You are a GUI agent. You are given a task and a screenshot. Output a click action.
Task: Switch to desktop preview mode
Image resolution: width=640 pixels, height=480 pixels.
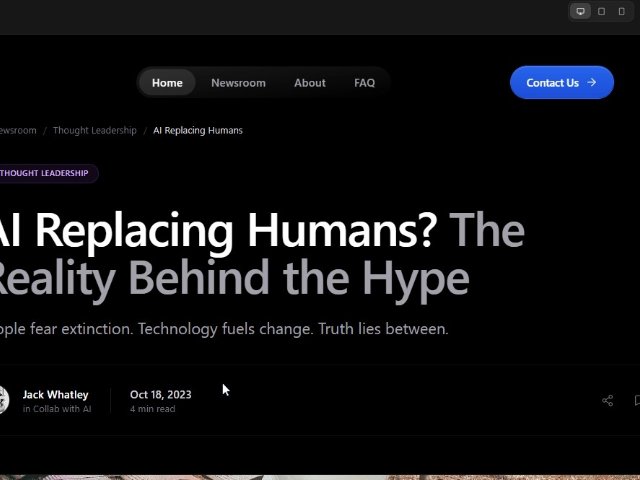580,11
